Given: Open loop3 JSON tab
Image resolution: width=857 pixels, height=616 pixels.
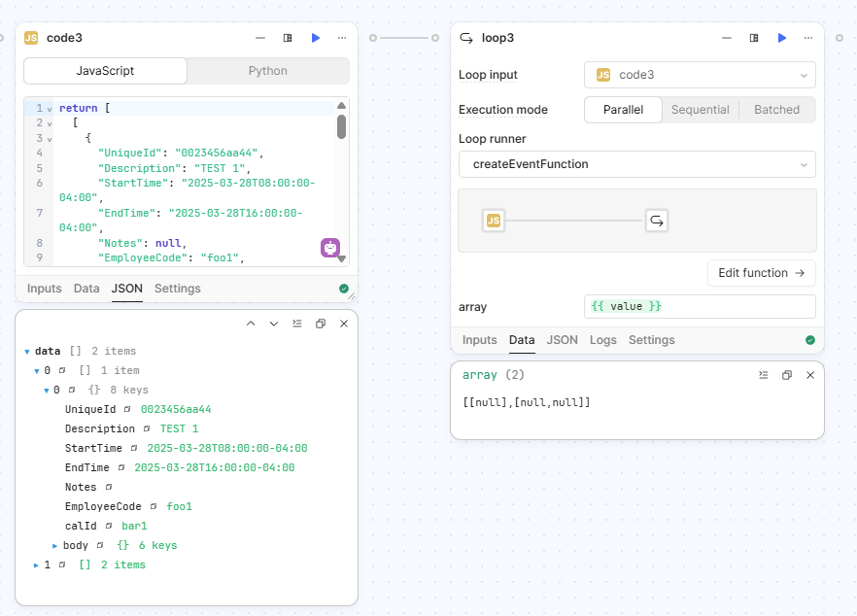Looking at the screenshot, I should (562, 340).
